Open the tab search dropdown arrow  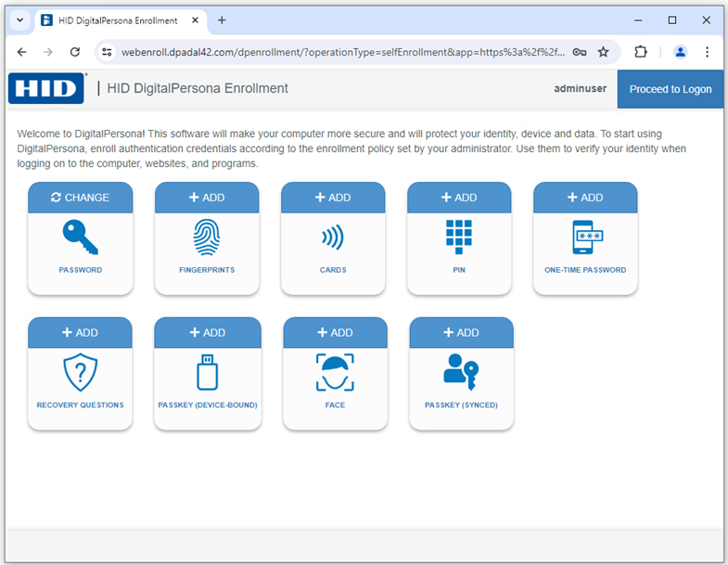pyautogui.click(x=19, y=20)
